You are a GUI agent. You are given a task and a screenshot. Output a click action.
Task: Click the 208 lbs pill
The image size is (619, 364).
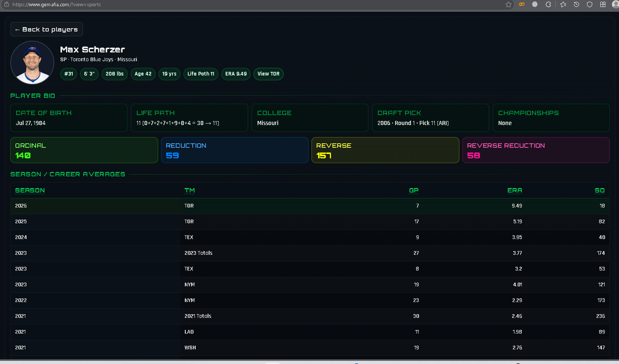click(x=115, y=74)
